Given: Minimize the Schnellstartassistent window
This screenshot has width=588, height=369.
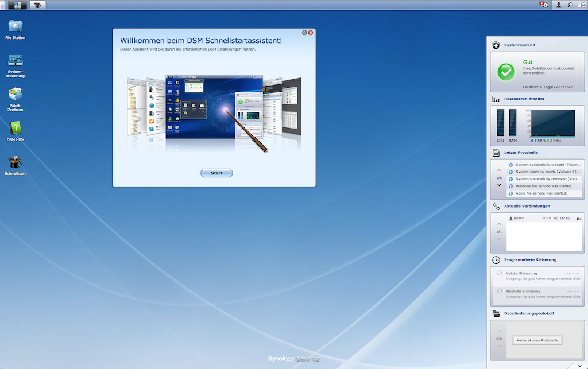Looking at the screenshot, I should click(x=304, y=33).
